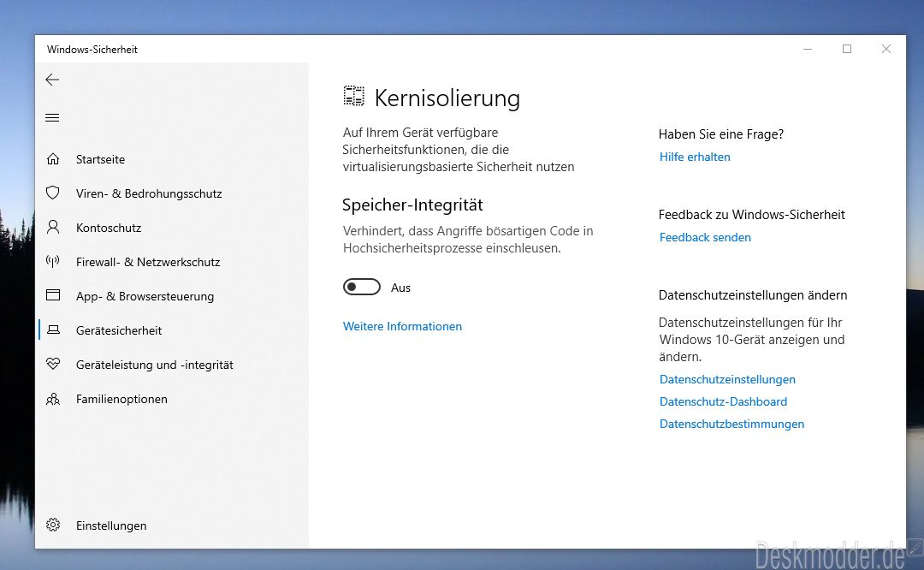The image size is (924, 570).
Task: Open Datenschutz-Dashboard link
Action: point(724,401)
